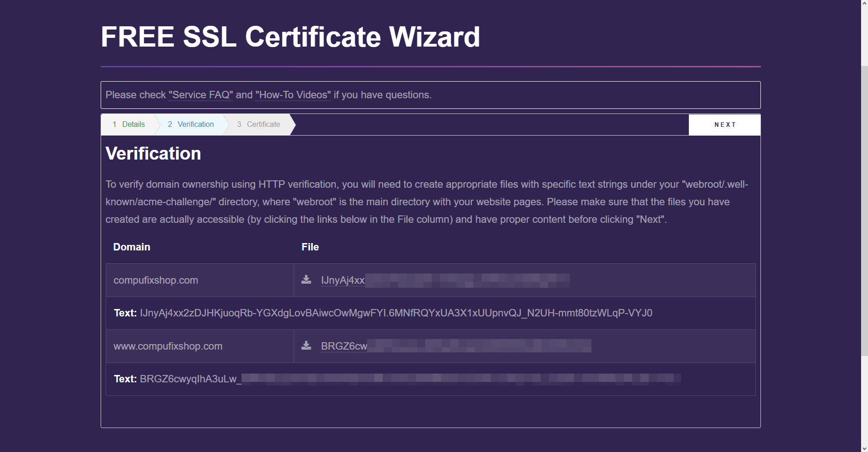
Task: Click download icon for www.compufixshop.com file
Action: pos(306,345)
